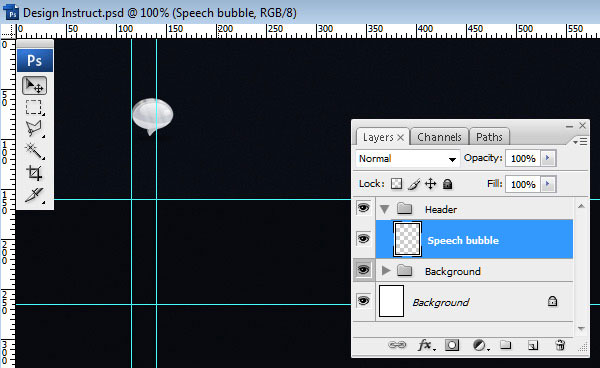
Task: Select the Background group name
Action: [x=453, y=271]
